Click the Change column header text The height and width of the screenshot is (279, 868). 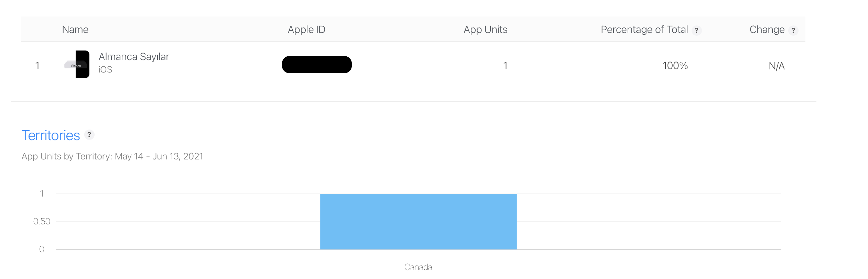point(767,30)
